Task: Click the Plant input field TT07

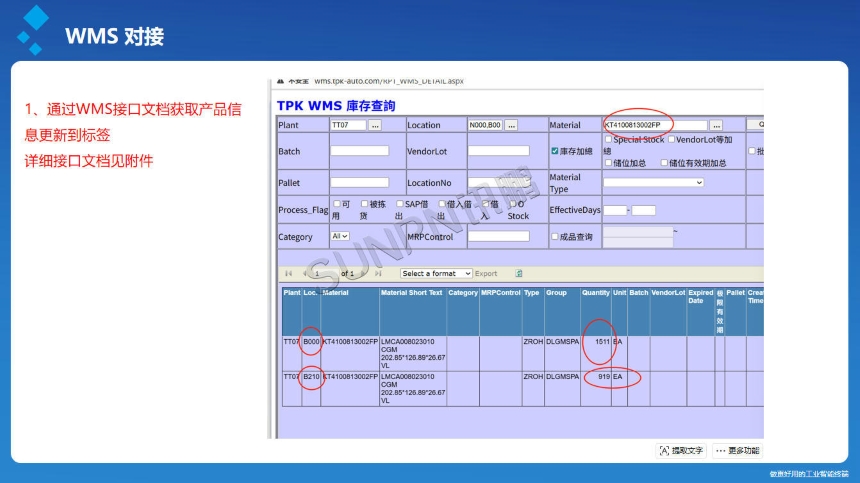Action: click(x=348, y=125)
